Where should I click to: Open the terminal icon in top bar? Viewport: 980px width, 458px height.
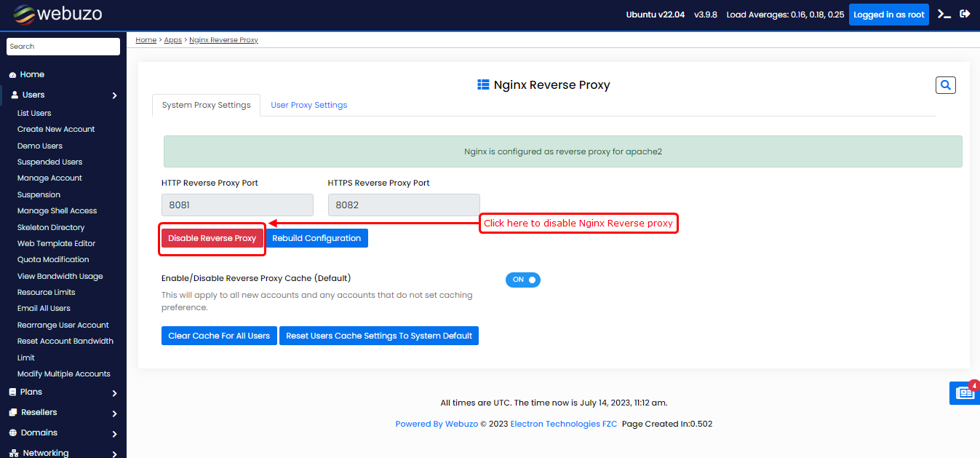(x=944, y=14)
